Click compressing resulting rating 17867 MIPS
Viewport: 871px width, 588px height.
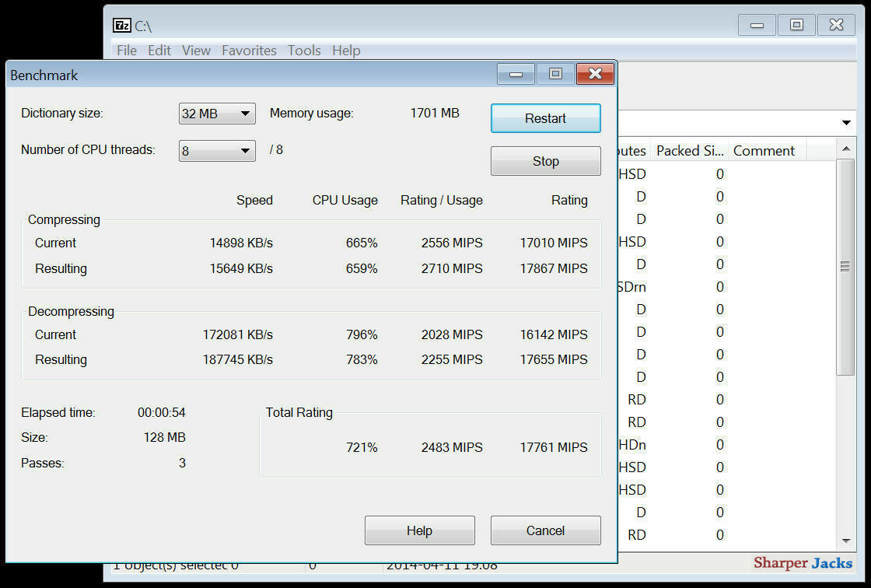click(x=554, y=268)
